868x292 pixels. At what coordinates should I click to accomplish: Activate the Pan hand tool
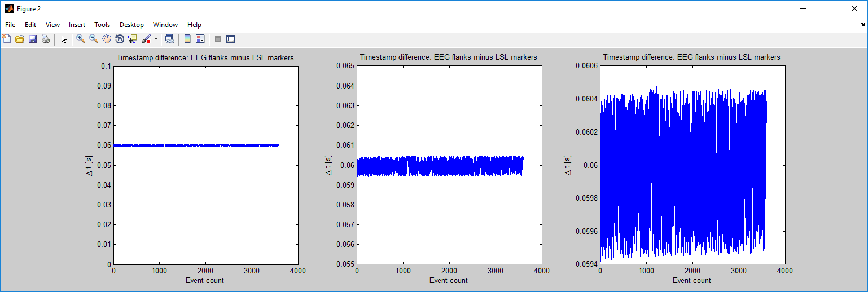tap(107, 39)
